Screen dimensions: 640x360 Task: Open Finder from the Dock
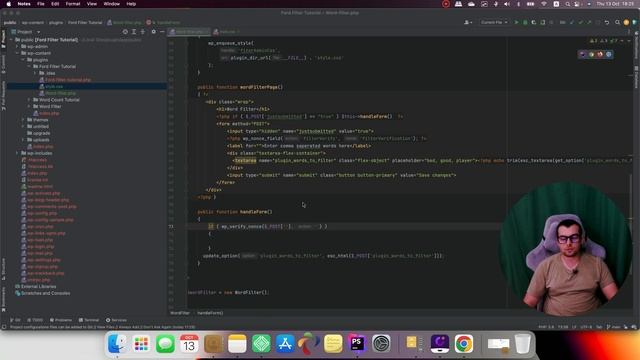point(117,344)
